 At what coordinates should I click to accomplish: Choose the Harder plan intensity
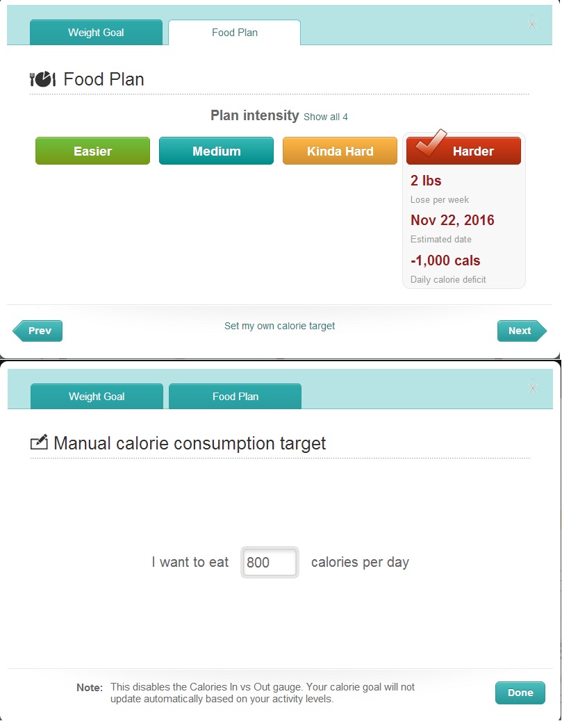point(463,151)
